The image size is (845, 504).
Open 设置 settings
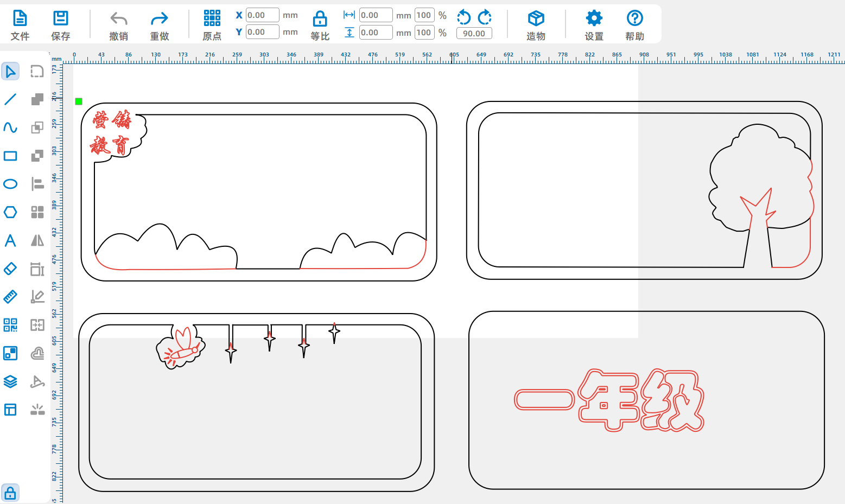click(x=594, y=25)
